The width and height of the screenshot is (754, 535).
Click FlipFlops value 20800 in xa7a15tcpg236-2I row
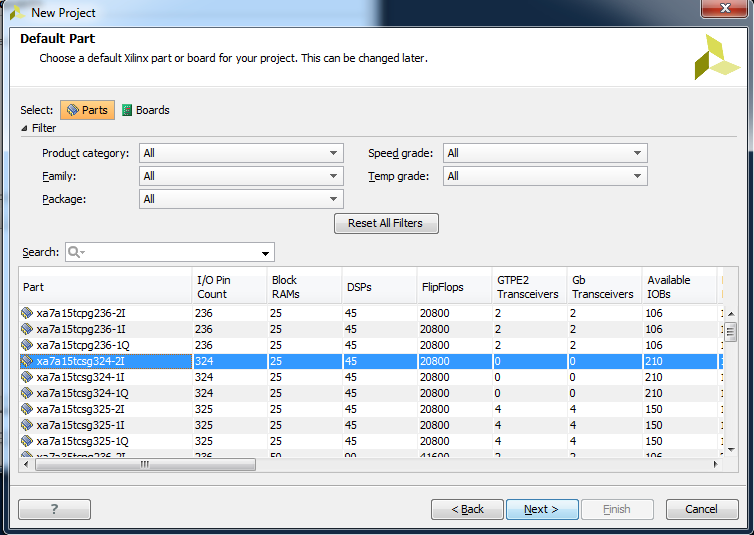pyautogui.click(x=435, y=313)
